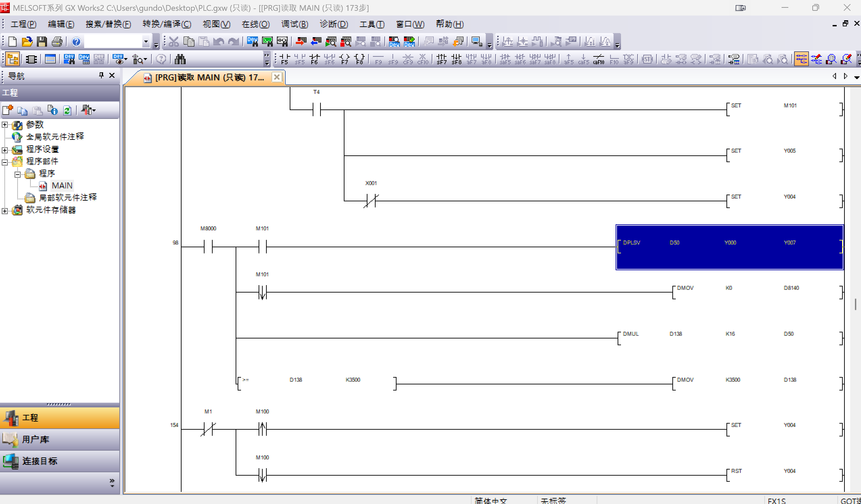Open the new data icon in project panel
861x504 pixels.
[x=7, y=110]
